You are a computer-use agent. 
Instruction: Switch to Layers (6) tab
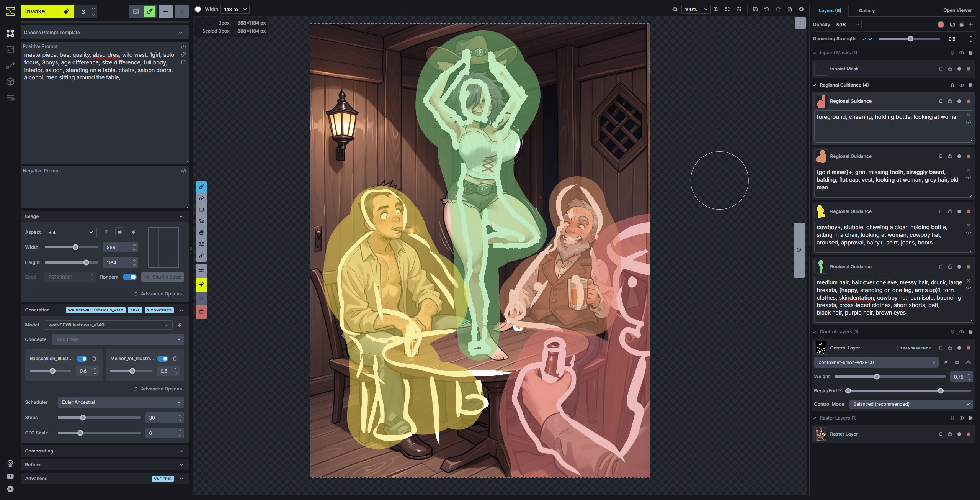click(x=830, y=10)
